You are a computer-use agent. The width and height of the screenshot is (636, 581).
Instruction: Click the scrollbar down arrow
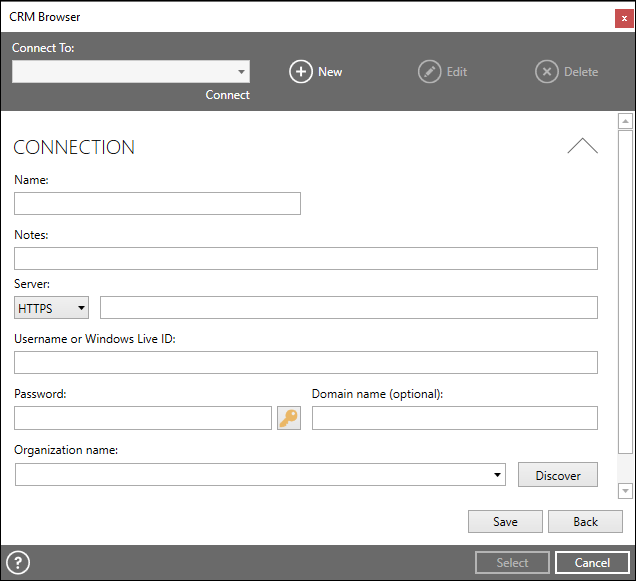(625, 491)
